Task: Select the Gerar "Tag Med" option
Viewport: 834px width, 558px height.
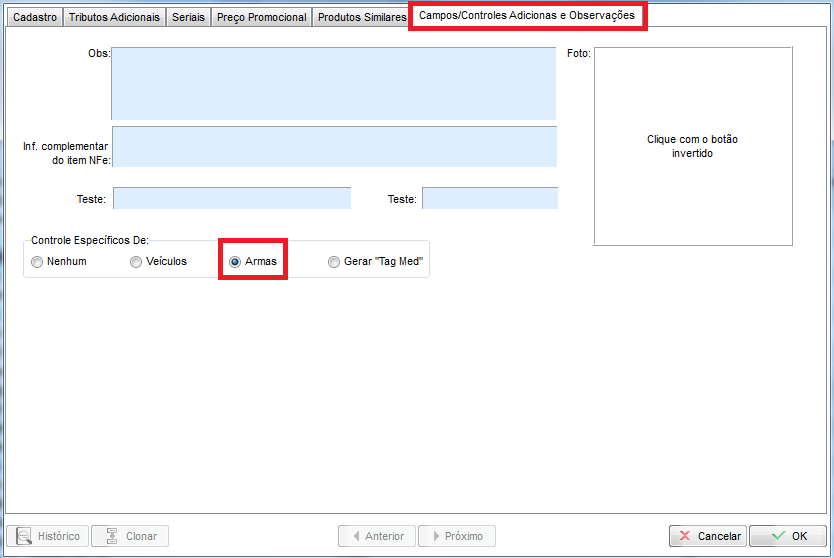Action: [x=334, y=262]
